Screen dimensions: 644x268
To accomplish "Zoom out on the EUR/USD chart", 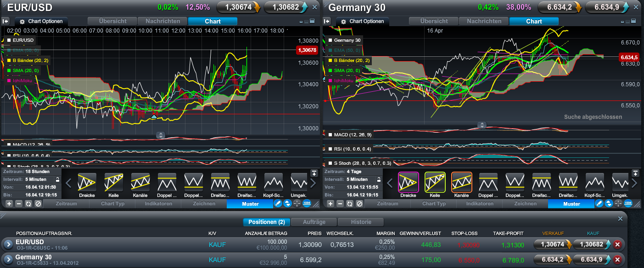I will click(x=19, y=203).
